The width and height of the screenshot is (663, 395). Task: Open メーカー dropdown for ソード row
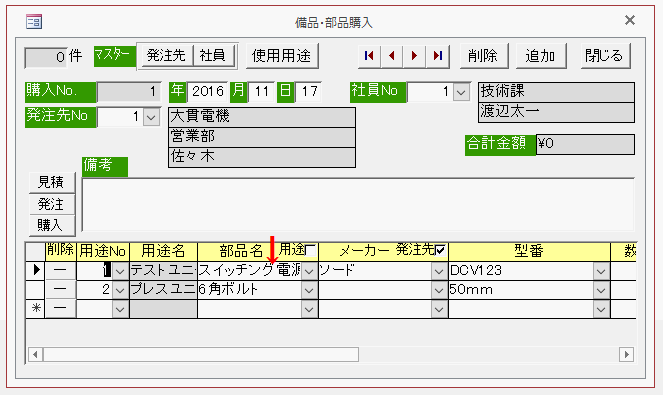coord(439,270)
